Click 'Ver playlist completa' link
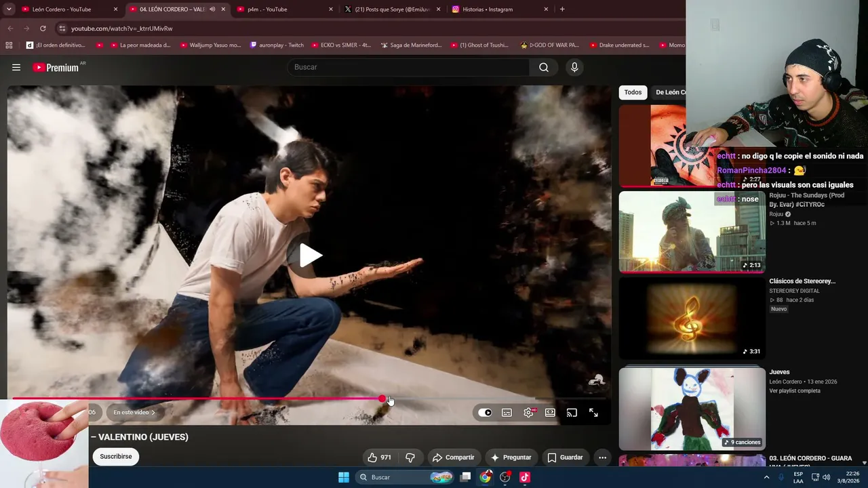 (795, 391)
